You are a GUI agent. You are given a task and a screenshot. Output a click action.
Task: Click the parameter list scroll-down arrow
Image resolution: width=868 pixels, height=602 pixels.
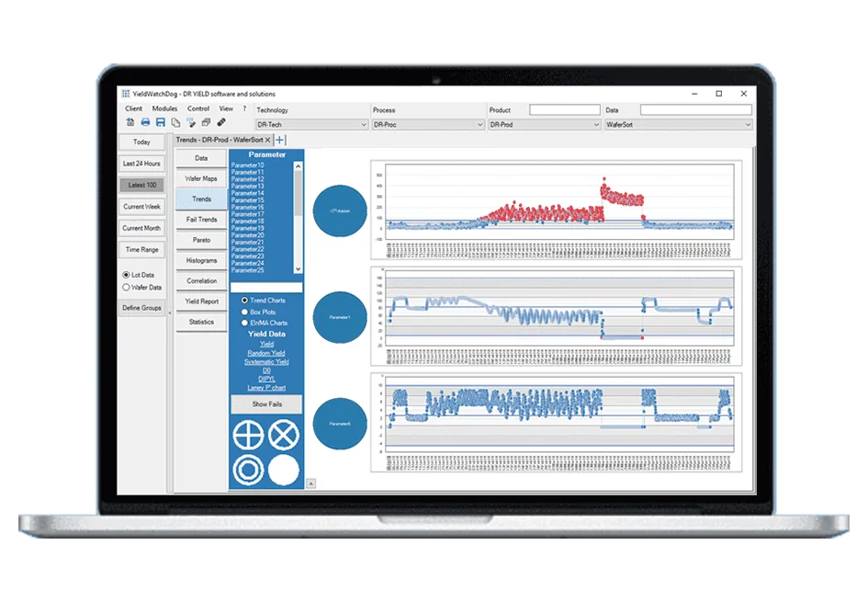pyautogui.click(x=298, y=269)
